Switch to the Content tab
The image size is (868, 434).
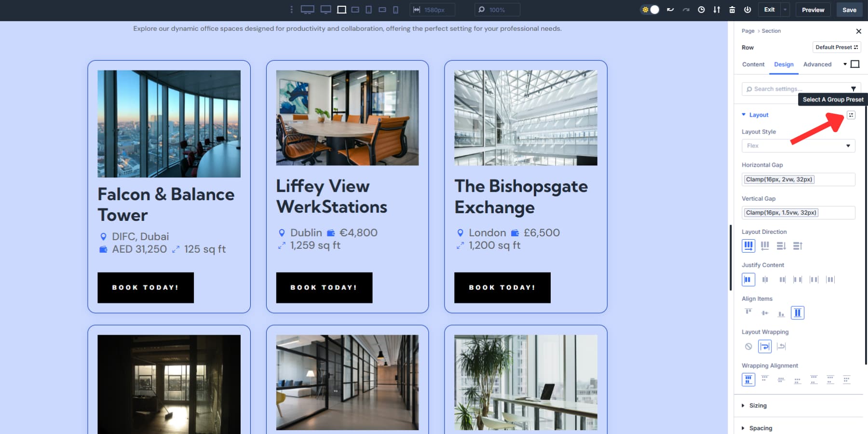tap(753, 64)
